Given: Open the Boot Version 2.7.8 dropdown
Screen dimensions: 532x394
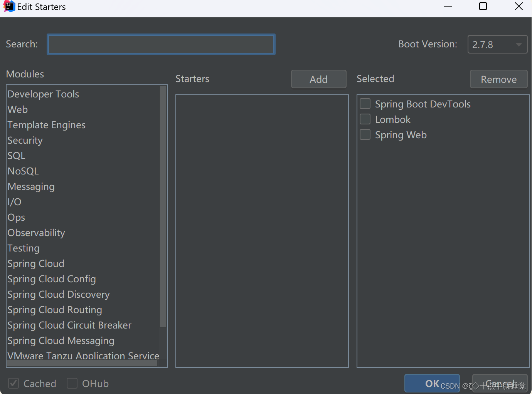Looking at the screenshot, I should coord(497,44).
